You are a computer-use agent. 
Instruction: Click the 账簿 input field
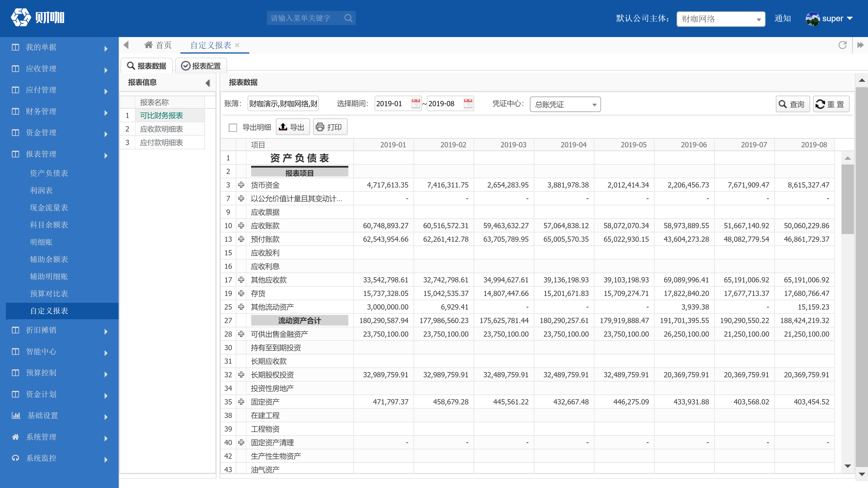pos(283,103)
